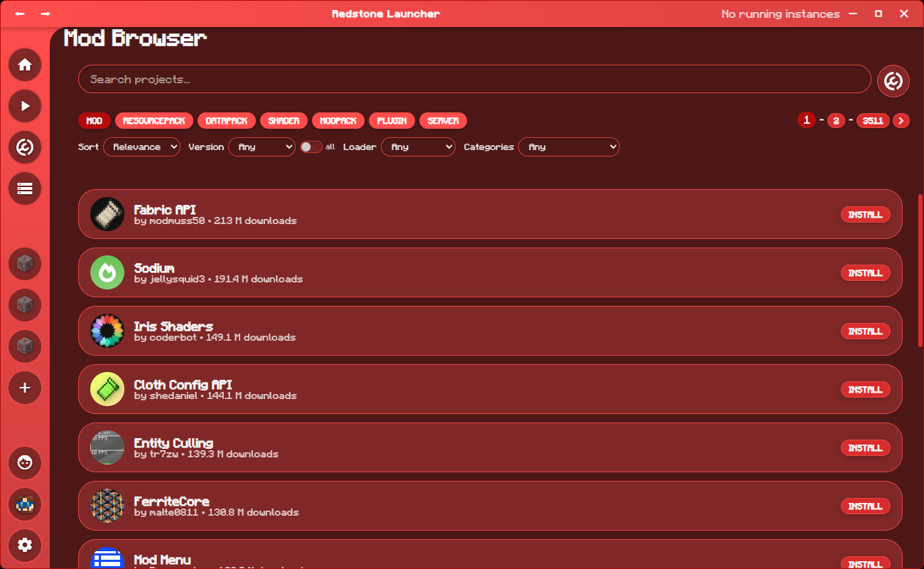Screen dimensions: 924x569
Task: Switch to the DATAPACK tab
Action: [227, 121]
